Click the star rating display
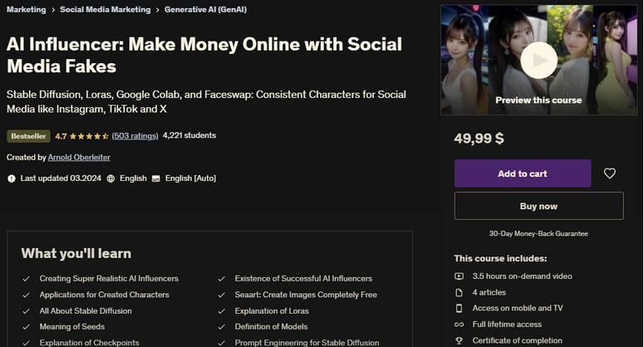This screenshot has width=644, height=347. pyautogui.click(x=89, y=135)
